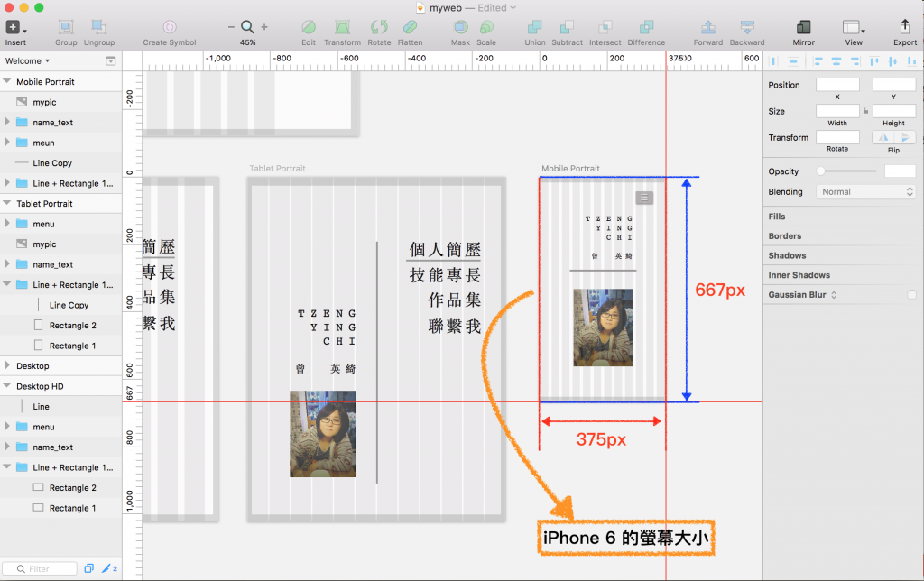924x581 pixels.
Task: Align layers to horizontal center
Action: 836,61
